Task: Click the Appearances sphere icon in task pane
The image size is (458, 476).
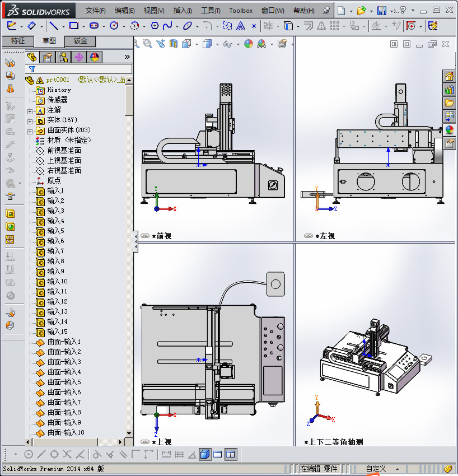Action: 450,130
